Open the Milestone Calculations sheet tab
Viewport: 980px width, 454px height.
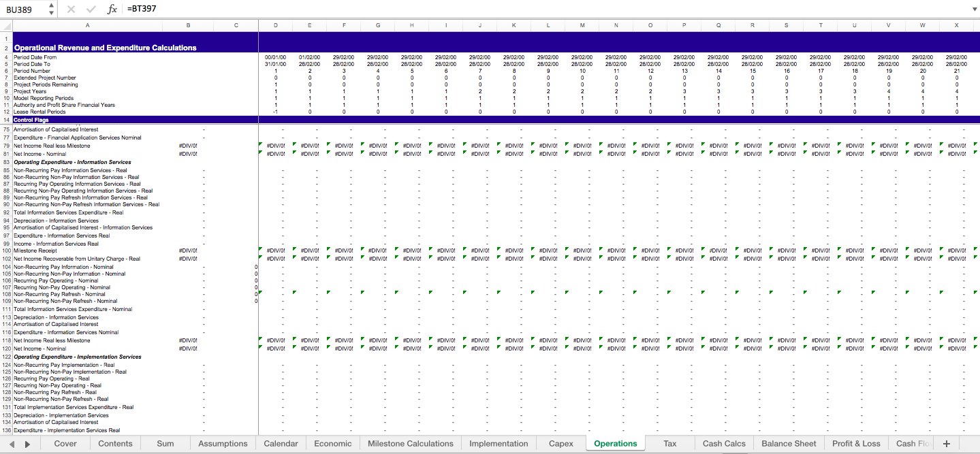coord(411,443)
